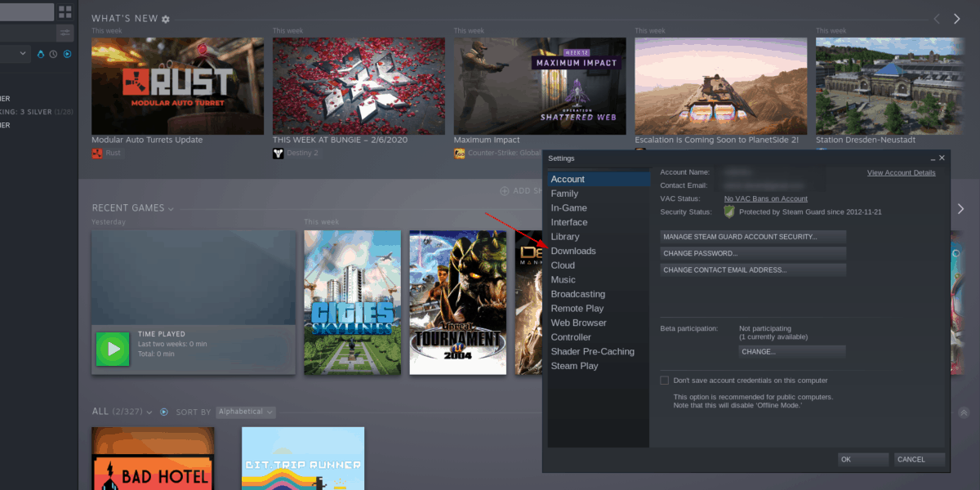Viewport: 980px width, 490px height.
Task: Select the Cities Skylines game cover
Action: (353, 302)
